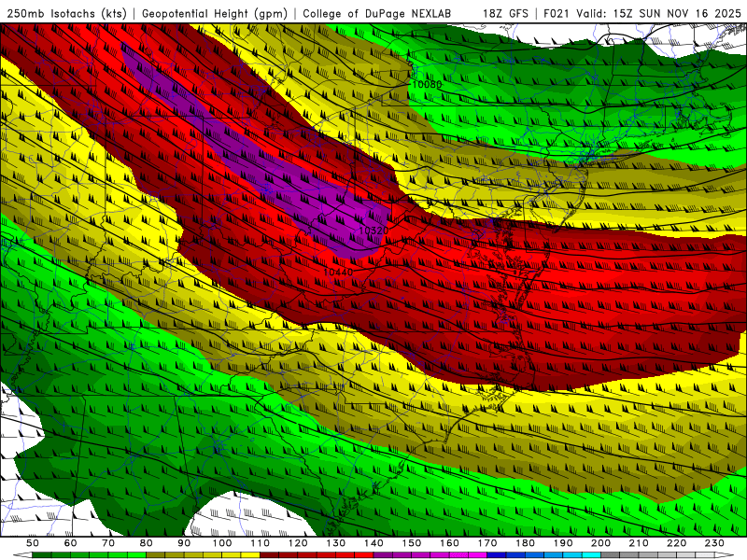Click the 10440 height contour label

pos(338,272)
